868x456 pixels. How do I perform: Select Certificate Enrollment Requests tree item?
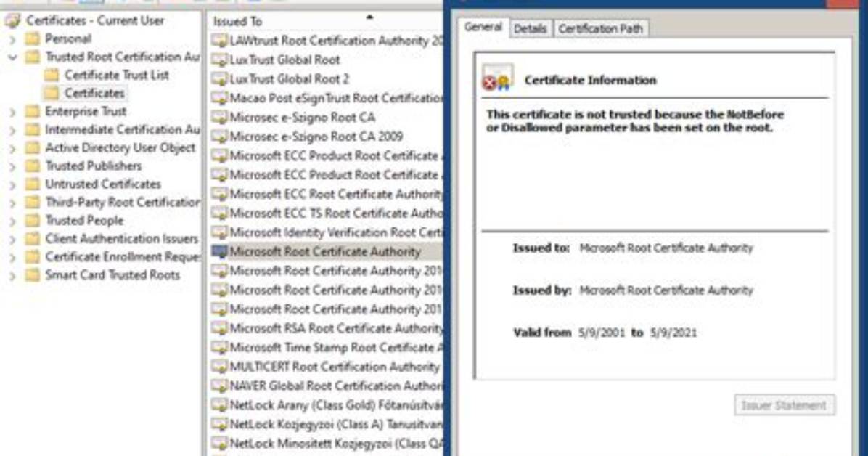[x=123, y=256]
